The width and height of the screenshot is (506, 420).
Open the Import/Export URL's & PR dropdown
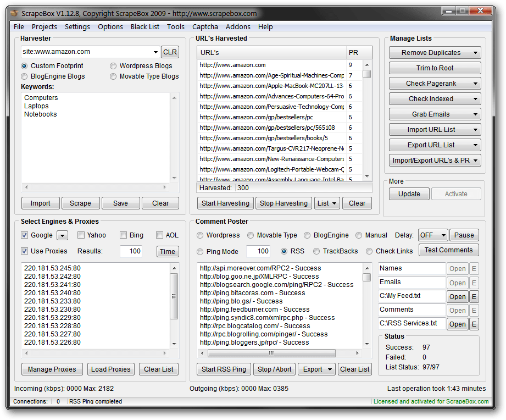click(475, 161)
